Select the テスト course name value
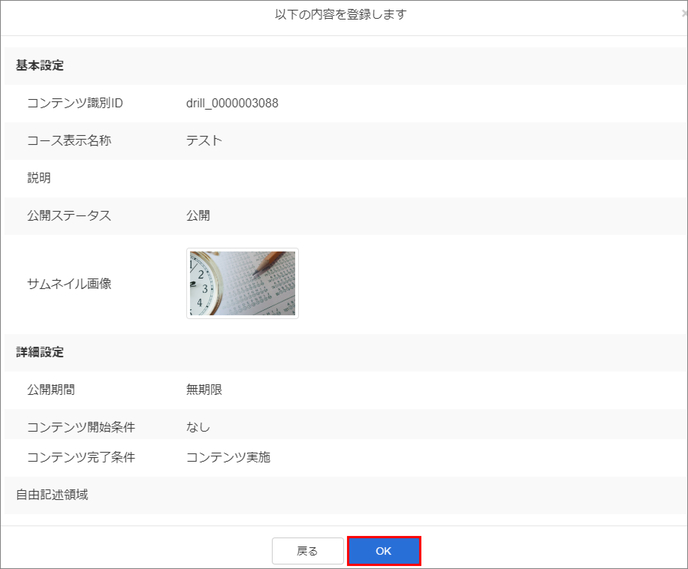This screenshot has width=688, height=569. pyautogui.click(x=204, y=140)
